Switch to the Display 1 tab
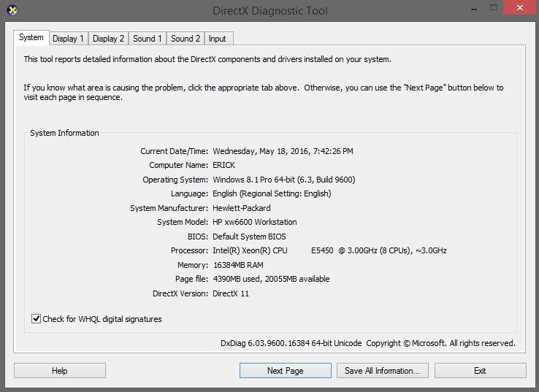 click(68, 38)
